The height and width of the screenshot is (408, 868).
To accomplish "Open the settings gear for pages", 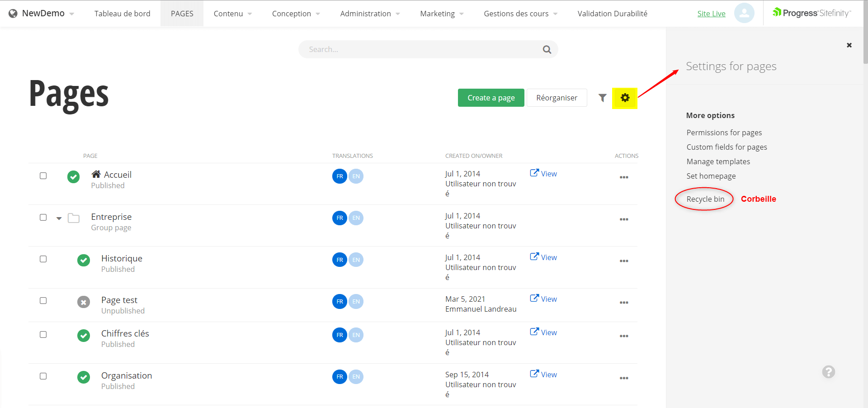I will (x=625, y=98).
